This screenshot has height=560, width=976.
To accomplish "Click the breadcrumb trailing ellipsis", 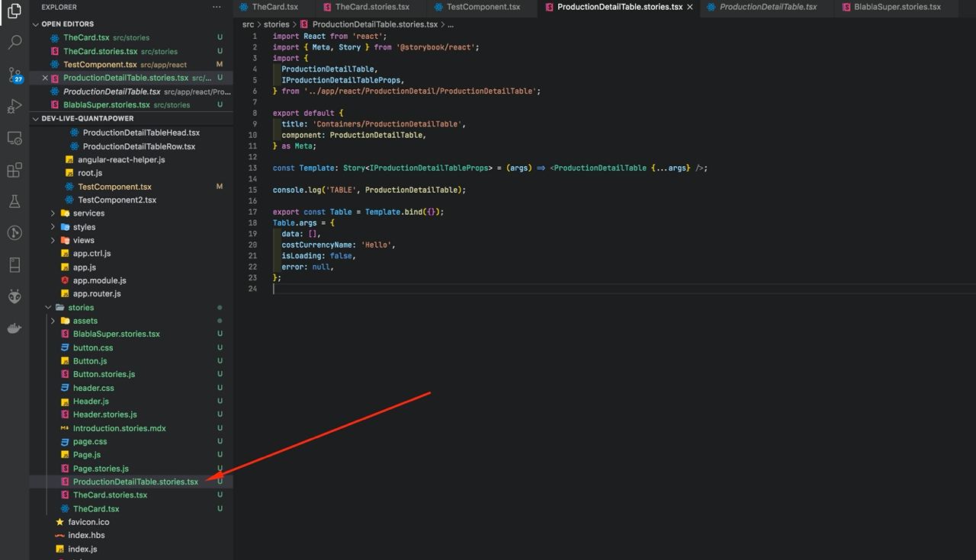I will (451, 24).
